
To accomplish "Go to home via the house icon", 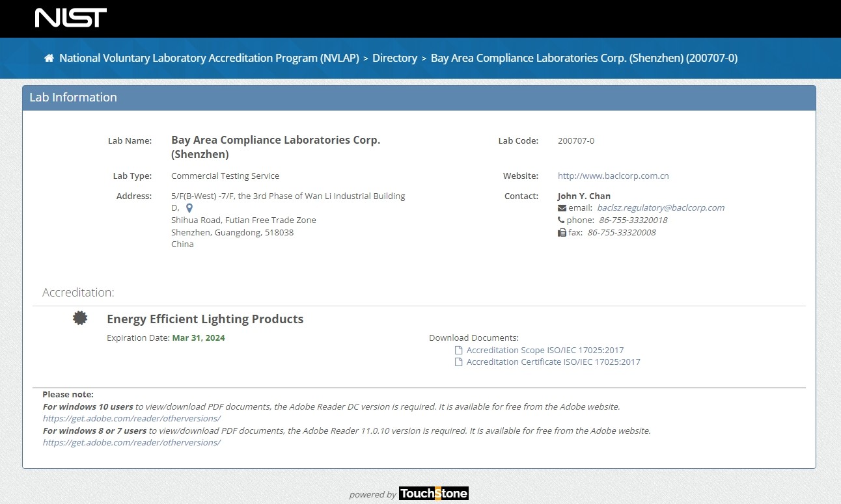I will pyautogui.click(x=49, y=58).
